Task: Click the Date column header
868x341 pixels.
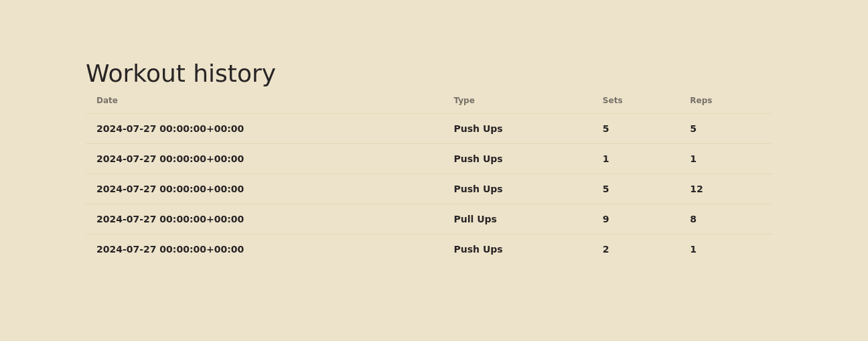Action: pos(107,100)
